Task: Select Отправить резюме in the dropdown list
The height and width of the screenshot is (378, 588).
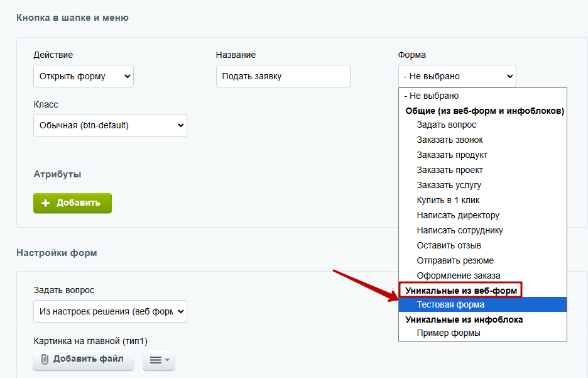Action: tap(455, 260)
